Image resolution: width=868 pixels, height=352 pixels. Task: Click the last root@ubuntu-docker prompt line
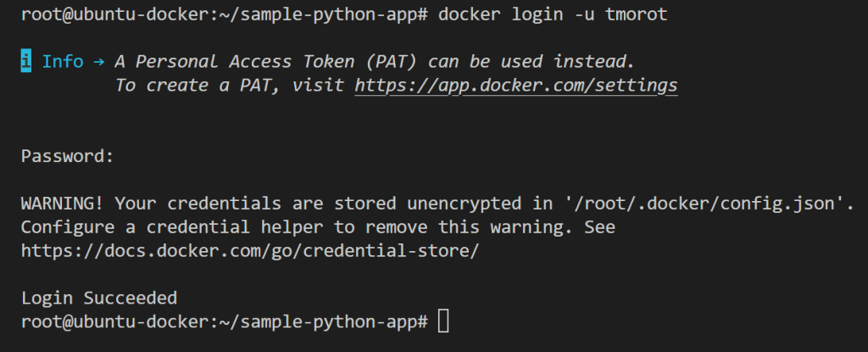[x=224, y=322]
